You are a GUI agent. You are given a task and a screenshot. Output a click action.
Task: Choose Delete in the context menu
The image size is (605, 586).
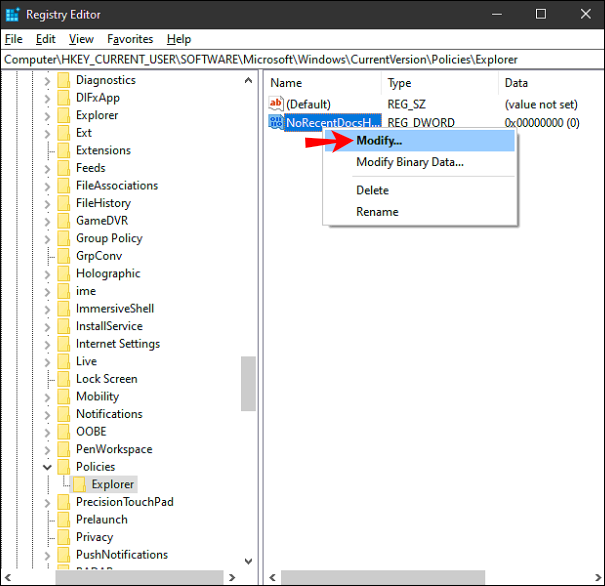click(419, 190)
